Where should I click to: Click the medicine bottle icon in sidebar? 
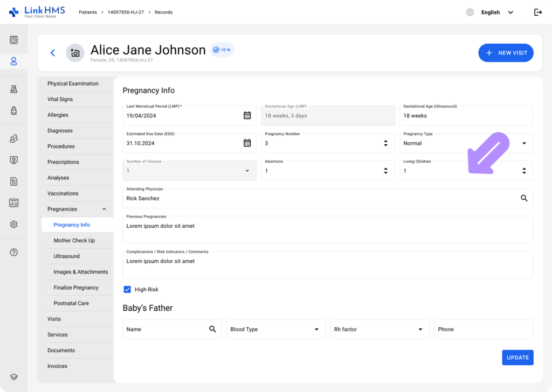(x=13, y=111)
